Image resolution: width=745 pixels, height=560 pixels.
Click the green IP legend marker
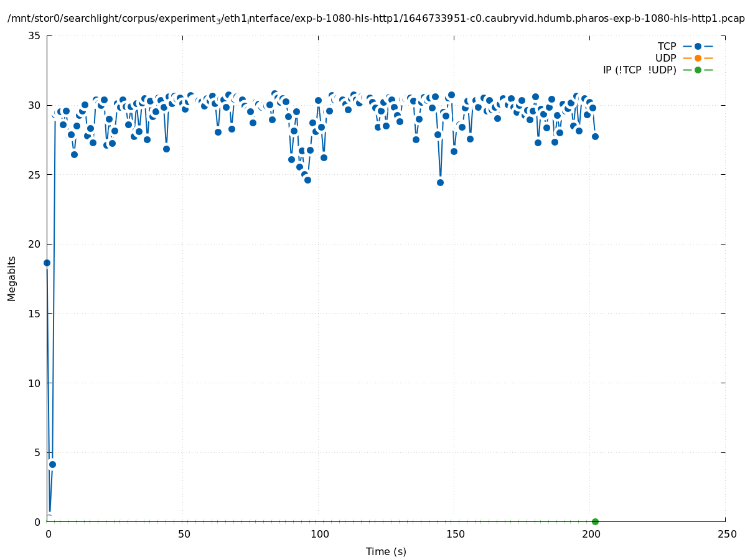click(698, 70)
